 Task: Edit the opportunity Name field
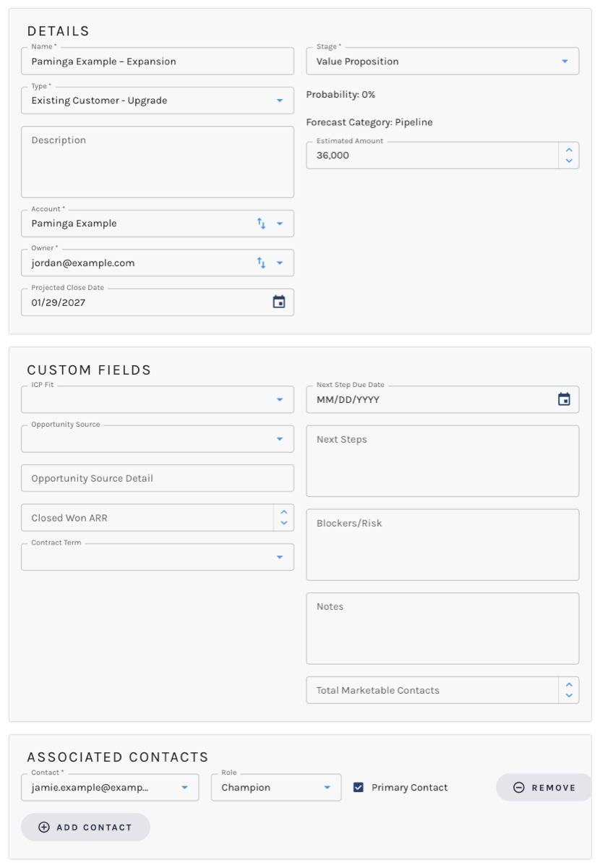click(x=158, y=61)
